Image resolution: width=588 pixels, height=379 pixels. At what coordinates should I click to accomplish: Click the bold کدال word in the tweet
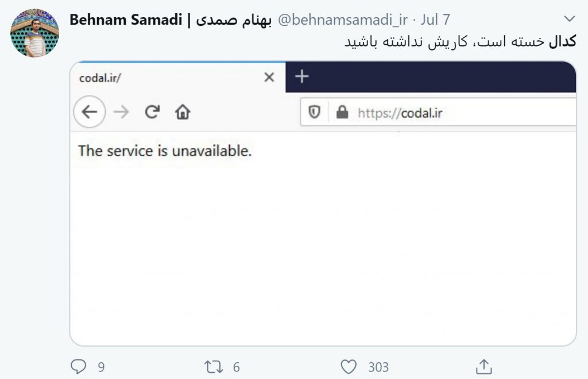coord(562,41)
